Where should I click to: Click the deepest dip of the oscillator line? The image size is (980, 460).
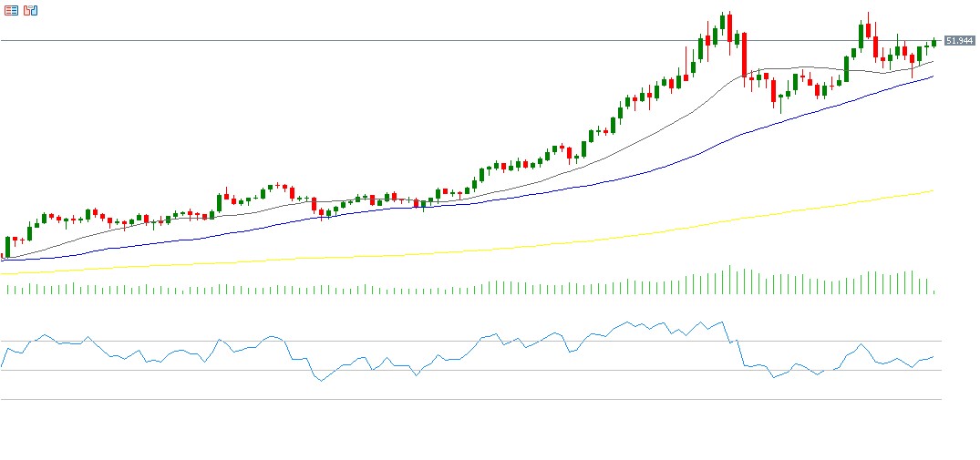pyautogui.click(x=321, y=381)
